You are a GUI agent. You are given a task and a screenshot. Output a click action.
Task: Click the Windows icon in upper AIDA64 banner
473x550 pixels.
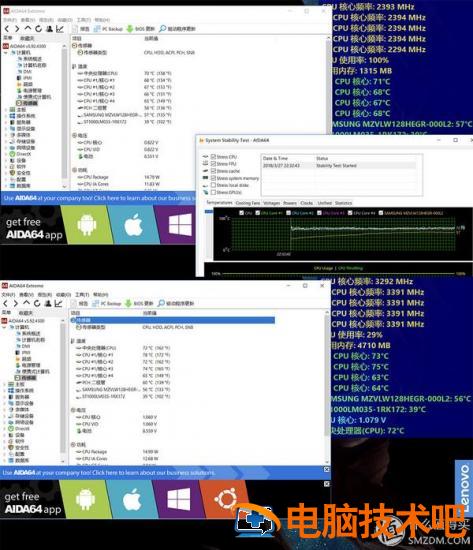[x=180, y=225]
